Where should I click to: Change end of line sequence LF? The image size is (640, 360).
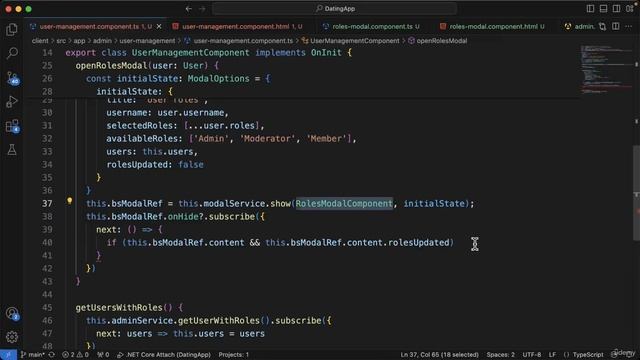click(x=552, y=355)
